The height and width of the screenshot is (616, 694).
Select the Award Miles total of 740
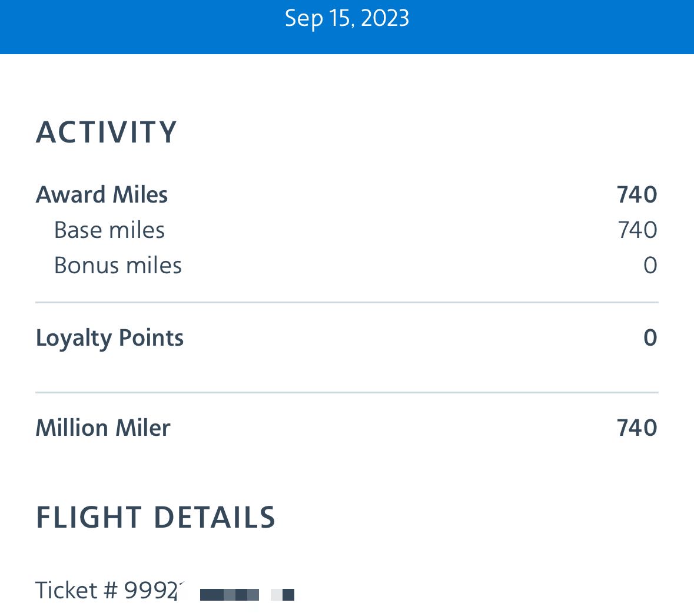click(636, 195)
